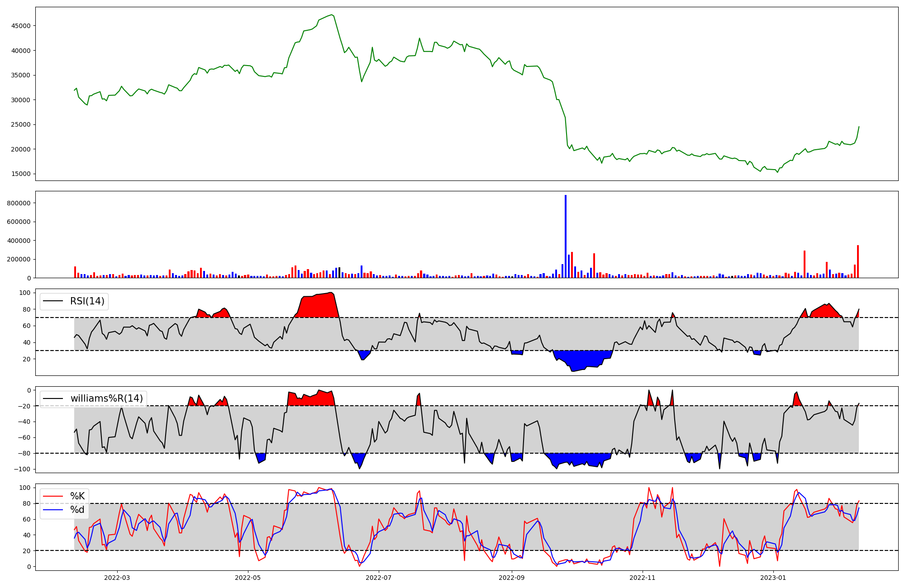Click the tallest blue volume bar
This screenshot has height=588, width=905.
pos(566,235)
